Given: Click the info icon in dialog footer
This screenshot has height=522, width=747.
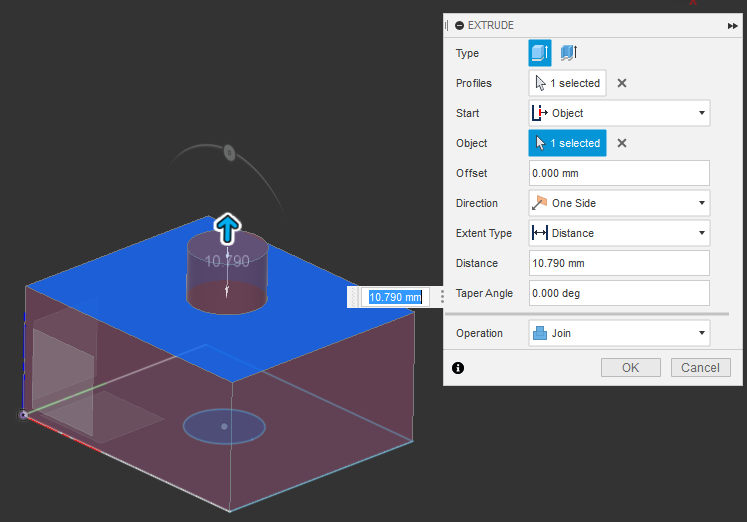Looking at the screenshot, I should tap(458, 368).
